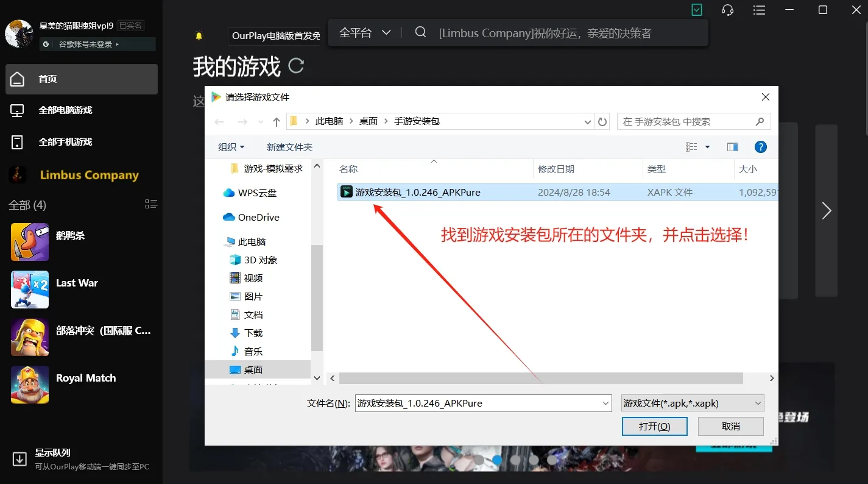Open OurPlay main menu list icon
The height and width of the screenshot is (484, 868).
pyautogui.click(x=759, y=10)
